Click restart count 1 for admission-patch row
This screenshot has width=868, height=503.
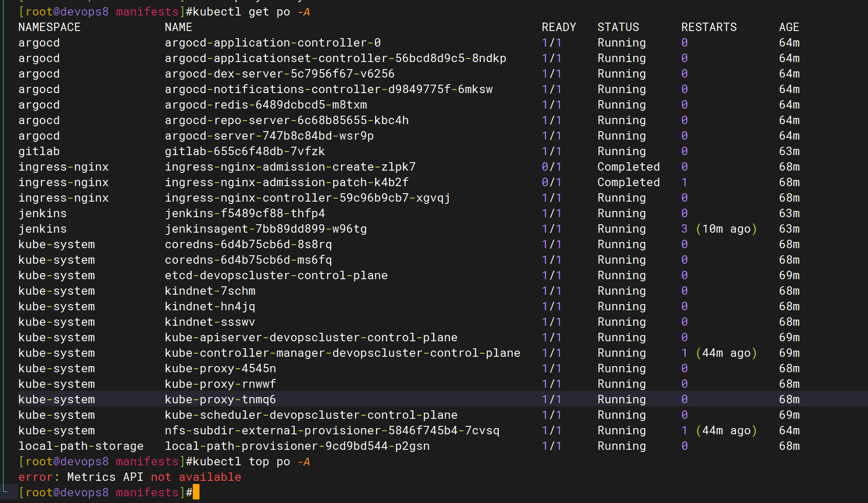click(x=684, y=182)
